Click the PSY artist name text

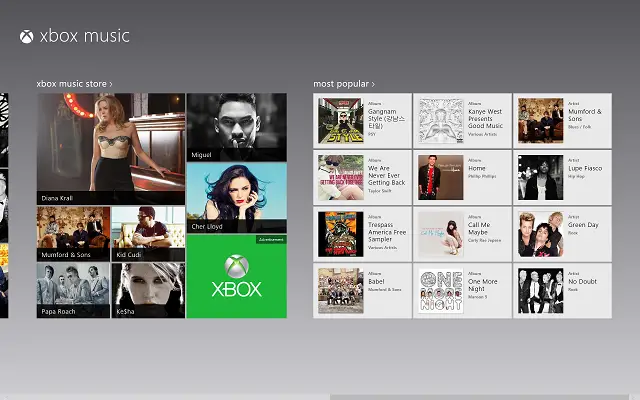click(372, 134)
